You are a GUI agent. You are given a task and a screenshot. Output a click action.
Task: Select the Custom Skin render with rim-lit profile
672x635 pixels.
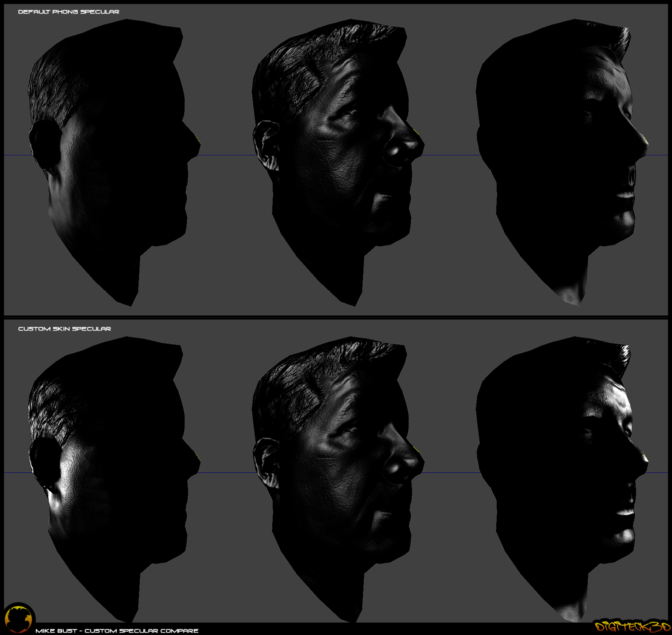pyautogui.click(x=562, y=479)
